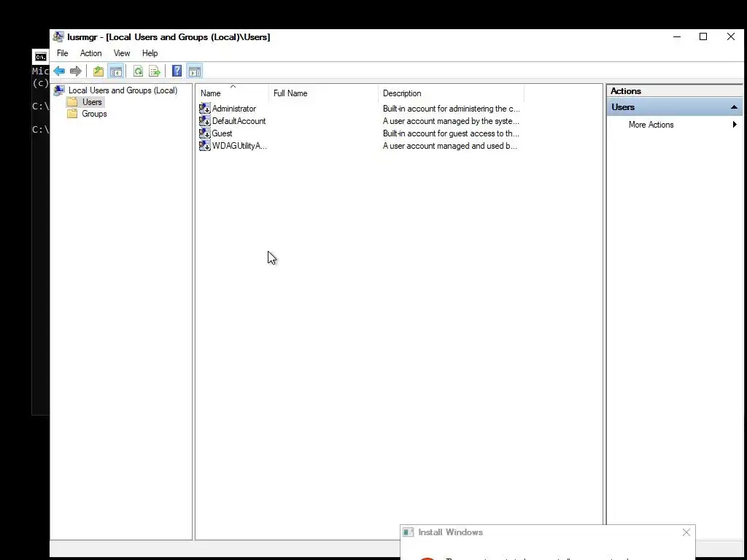Select the Users tree item
The width and height of the screenshot is (747, 560).
[x=92, y=102]
